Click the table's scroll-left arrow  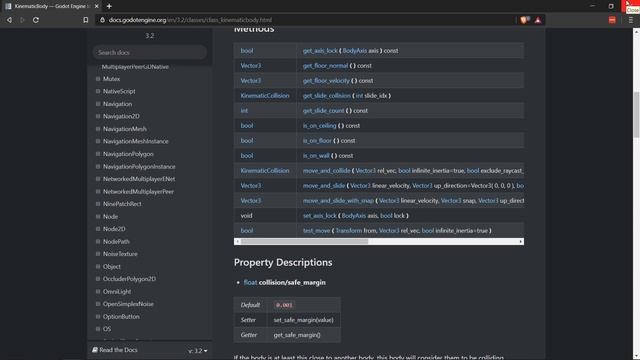[x=237, y=242]
